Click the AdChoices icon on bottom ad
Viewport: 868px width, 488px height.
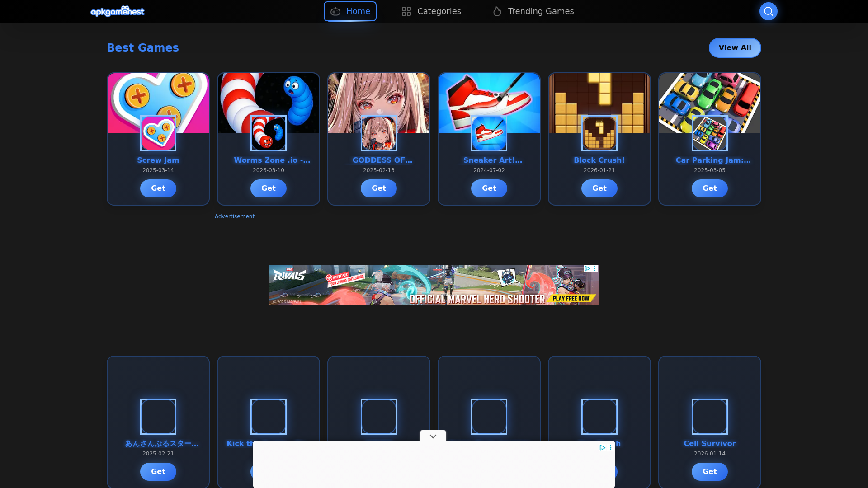[x=603, y=448]
